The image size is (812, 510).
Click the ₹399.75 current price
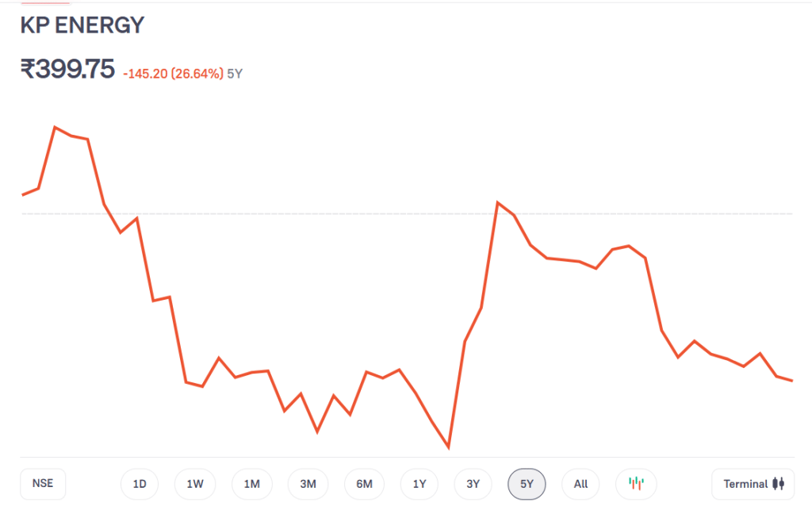point(68,70)
